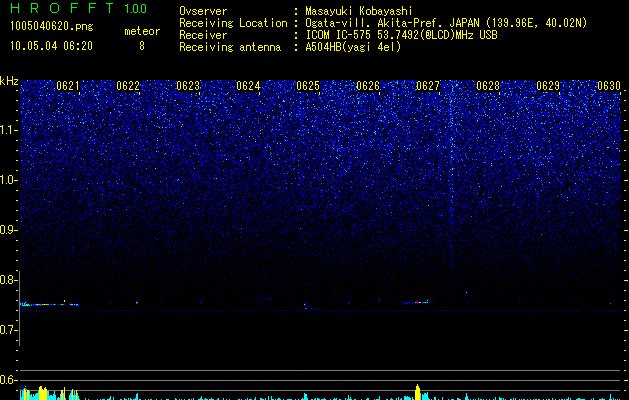629x400 pixels.
Task: Click the 1.1 kHz axis label
Action: [x=9, y=130]
